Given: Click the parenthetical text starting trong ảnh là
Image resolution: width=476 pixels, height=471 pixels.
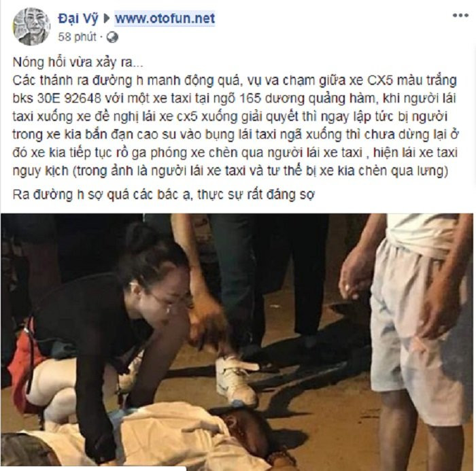Looking at the screenshot, I should [260, 171].
